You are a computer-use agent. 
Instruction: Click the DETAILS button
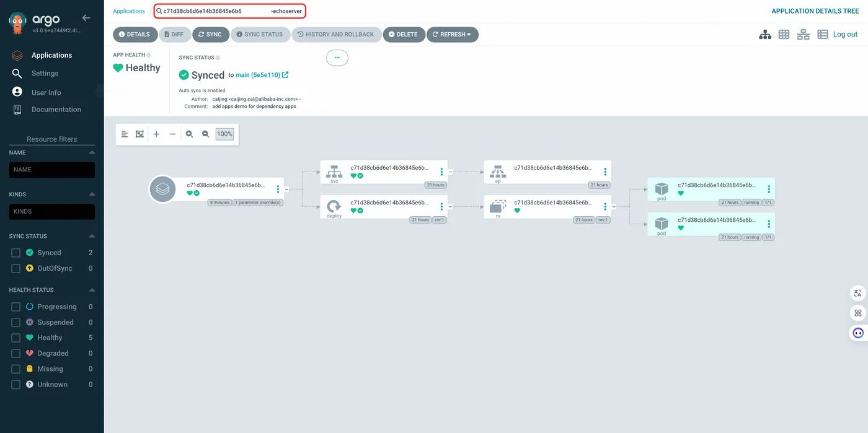tap(135, 35)
